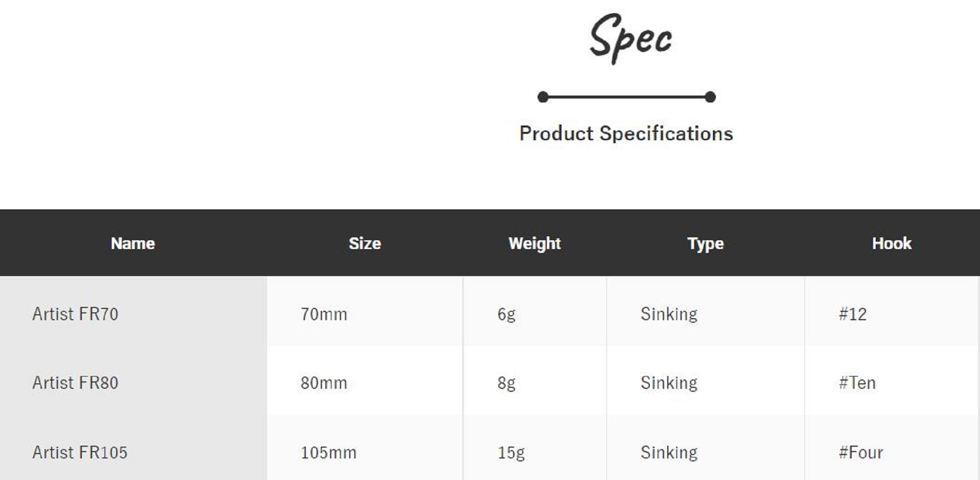The height and width of the screenshot is (480, 980).
Task: Click the Name column header
Action: pos(133,243)
